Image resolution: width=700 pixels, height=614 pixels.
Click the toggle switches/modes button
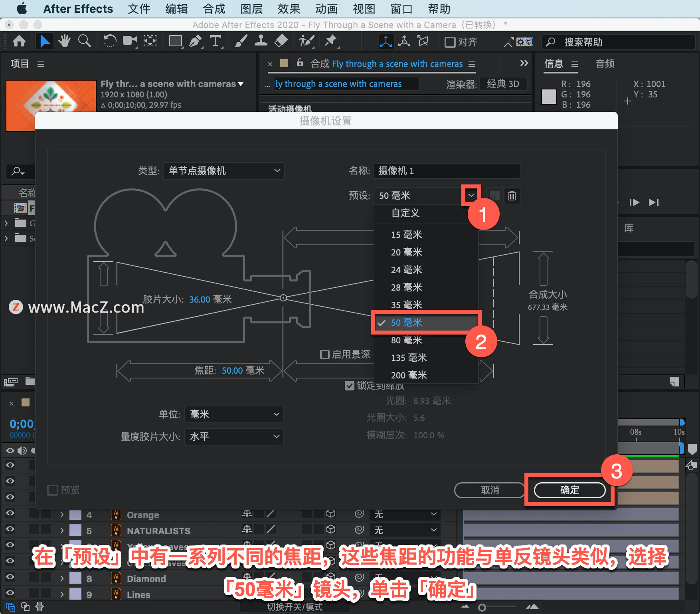[295, 607]
